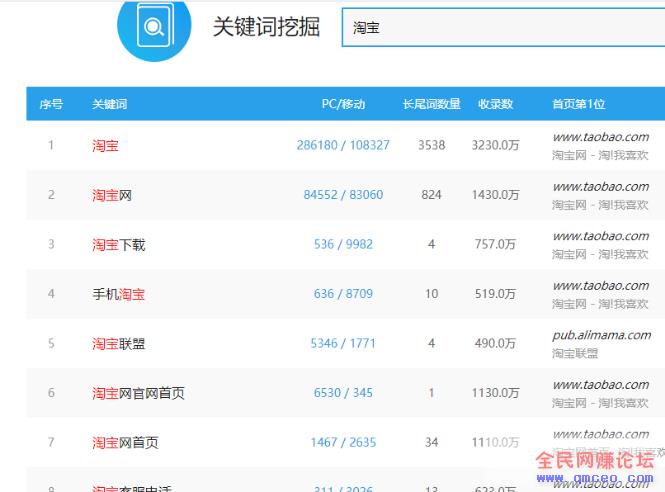Image resolution: width=665 pixels, height=492 pixels.
Task: Click the 首页第1位 column header
Action: click(578, 104)
